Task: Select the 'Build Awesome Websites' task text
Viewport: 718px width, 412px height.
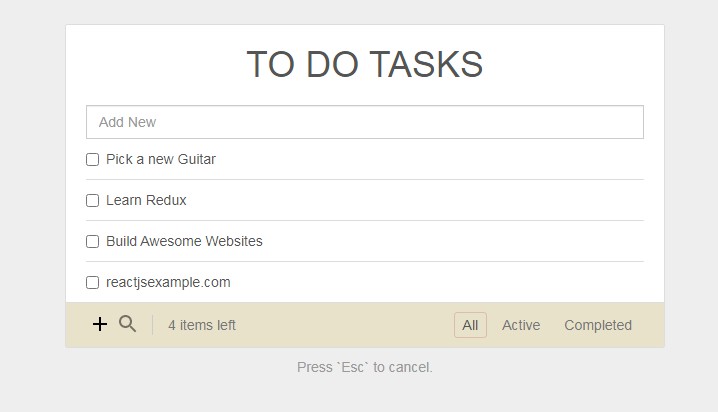Action: click(184, 241)
